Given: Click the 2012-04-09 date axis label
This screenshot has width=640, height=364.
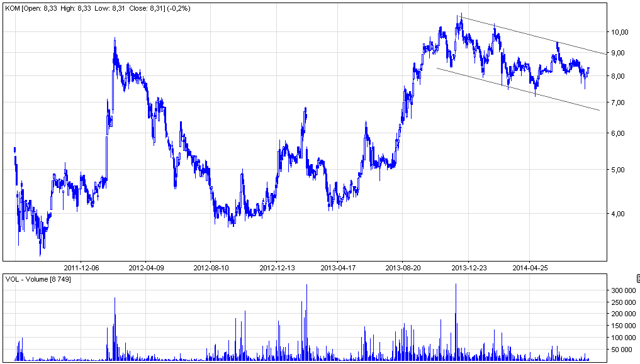Looking at the screenshot, I should coord(146,268).
